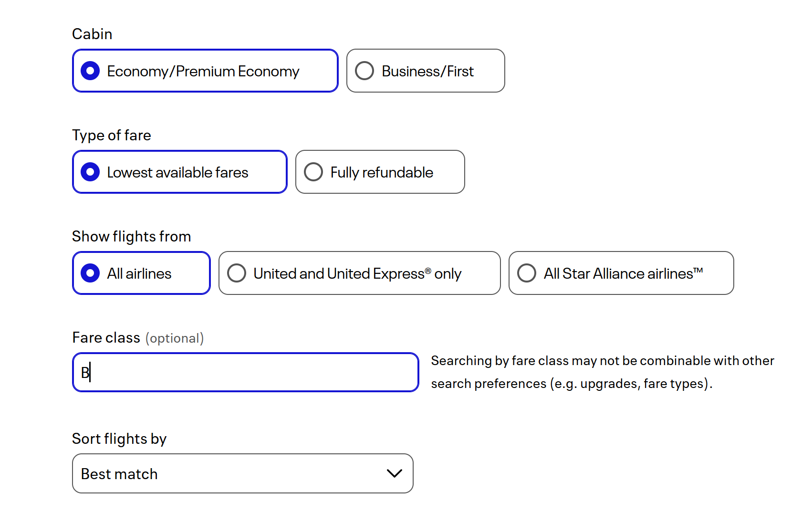The width and height of the screenshot is (812, 513).
Task: Click the chevron arrow in Sort dropdown
Action: [x=395, y=473]
